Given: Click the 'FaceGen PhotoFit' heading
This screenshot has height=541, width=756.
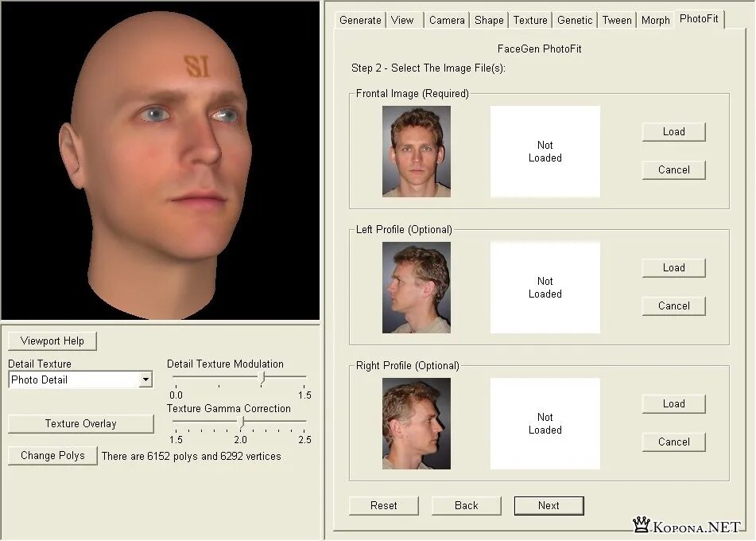Looking at the screenshot, I should [539, 49].
